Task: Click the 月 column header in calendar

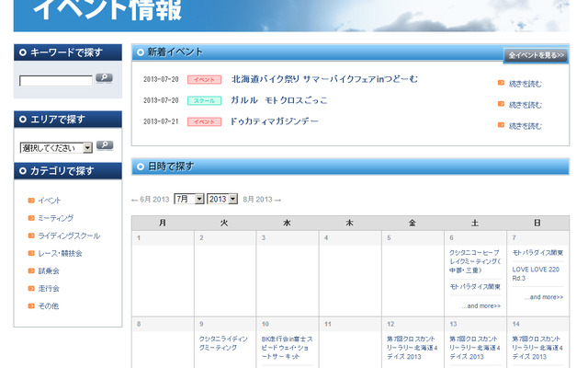Action: tap(163, 223)
